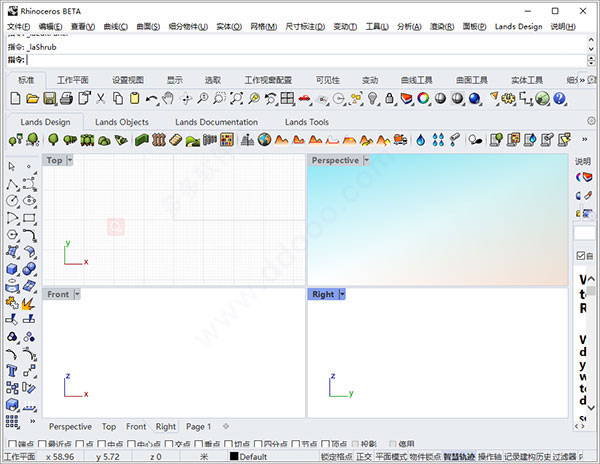Toggle 操作轴 in the status bar
The height and width of the screenshot is (464, 600).
pyautogui.click(x=490, y=456)
